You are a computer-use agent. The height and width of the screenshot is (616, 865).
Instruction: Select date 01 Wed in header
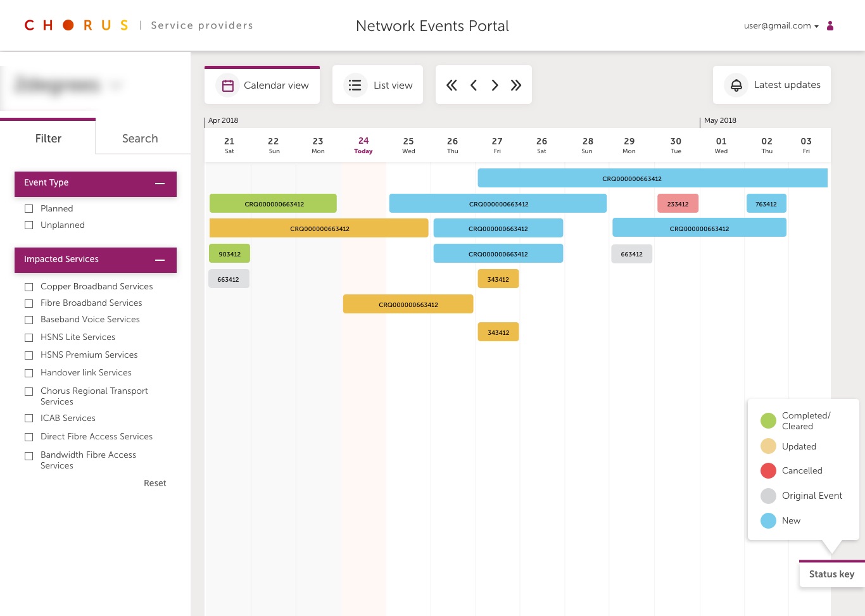(x=721, y=145)
